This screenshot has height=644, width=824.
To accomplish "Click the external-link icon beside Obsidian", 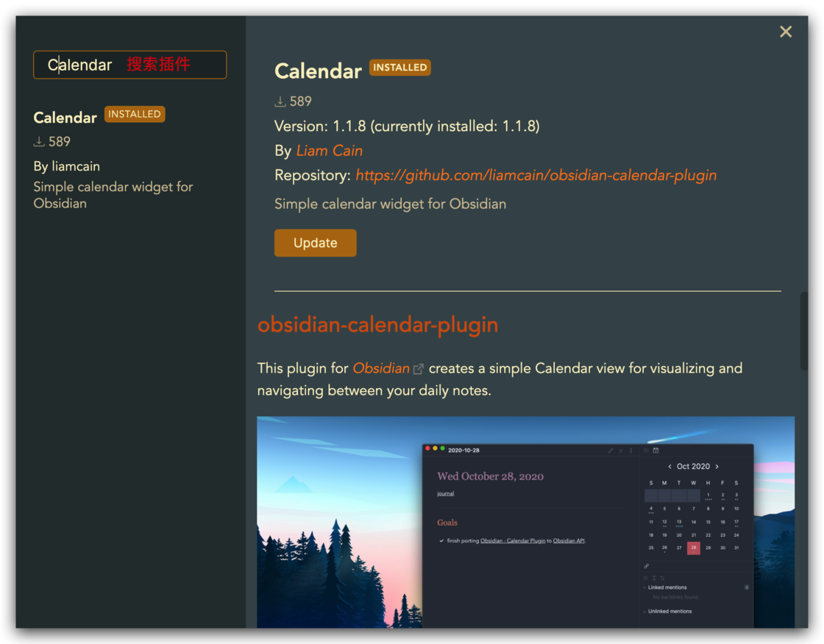I will point(419,369).
